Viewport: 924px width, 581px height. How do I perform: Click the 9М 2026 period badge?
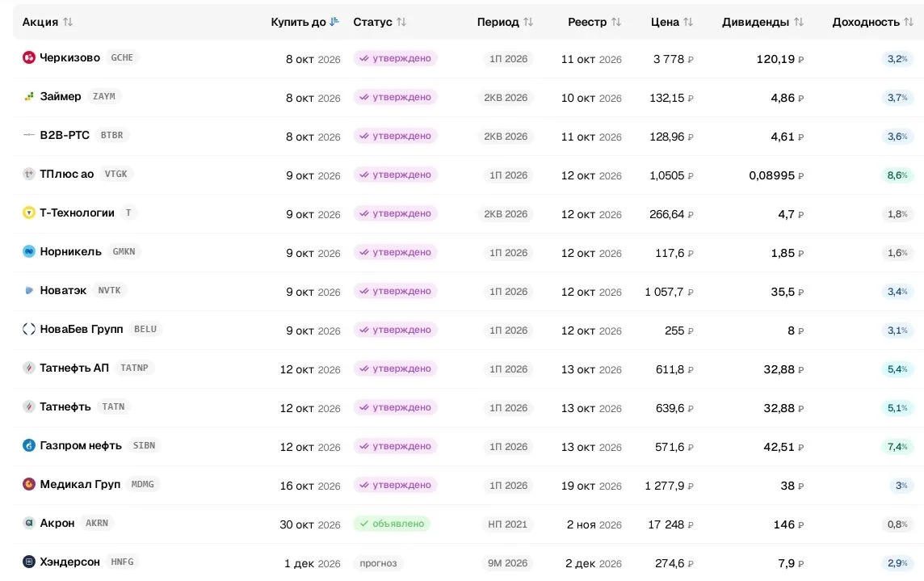coord(507,563)
